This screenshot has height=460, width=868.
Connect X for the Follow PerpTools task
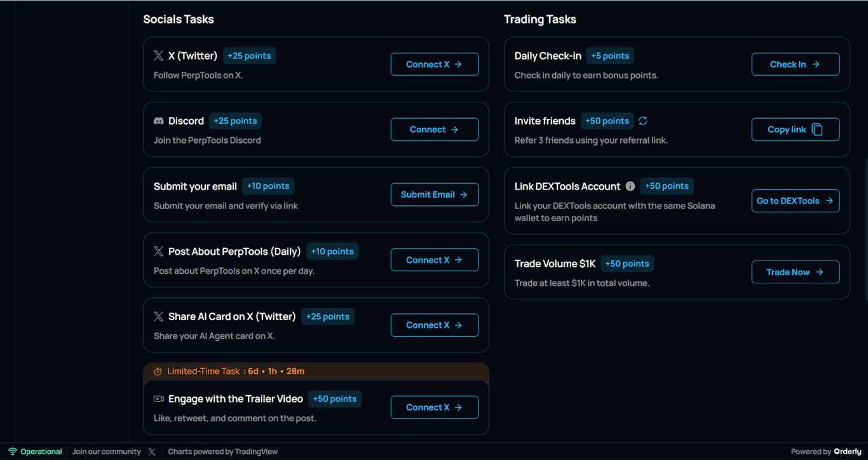[435, 64]
